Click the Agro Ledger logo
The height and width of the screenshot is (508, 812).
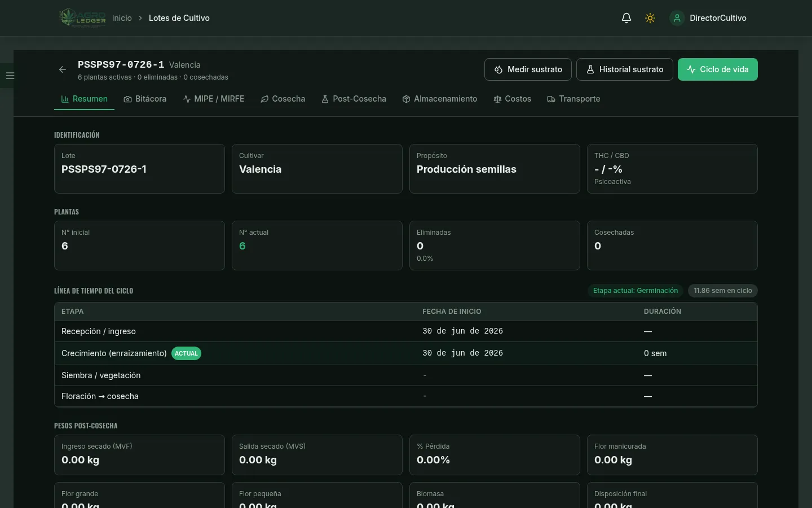click(82, 18)
